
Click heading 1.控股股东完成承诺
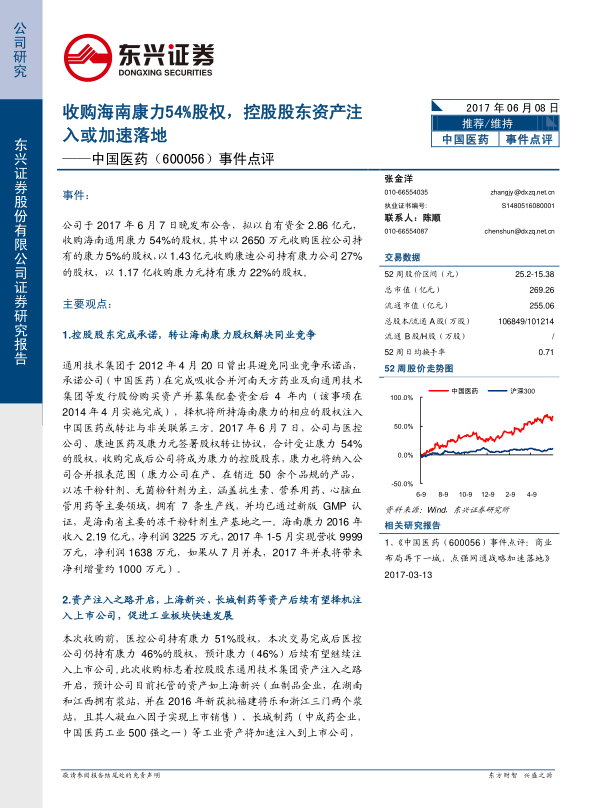click(x=189, y=335)
